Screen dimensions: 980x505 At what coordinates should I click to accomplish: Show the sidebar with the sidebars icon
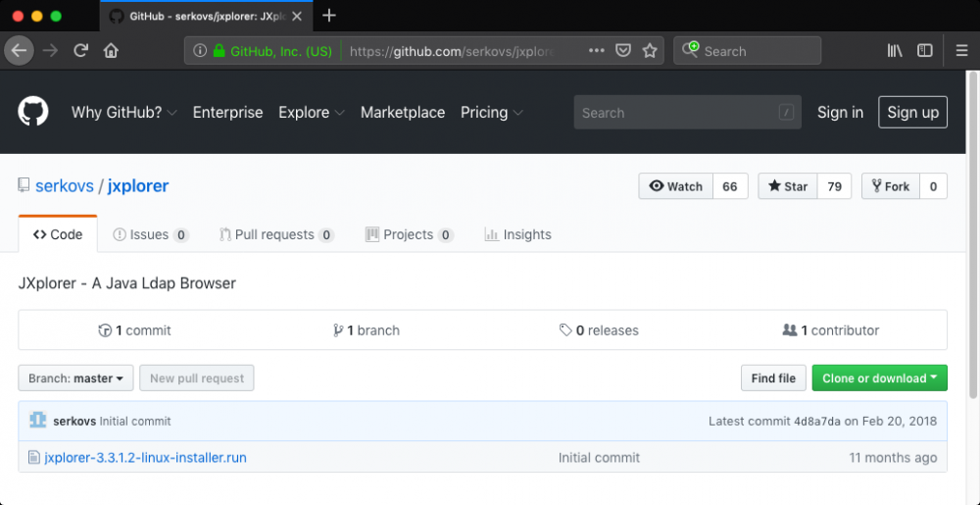pyautogui.click(x=924, y=51)
